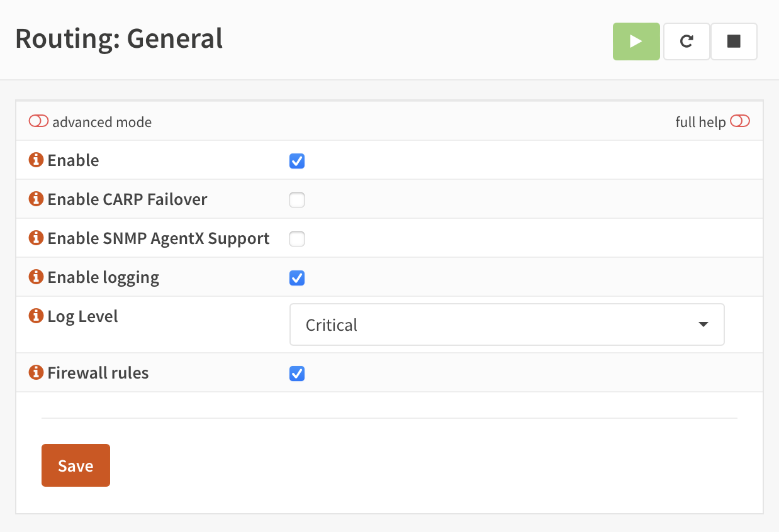Stop the routing service with the square icon
The height and width of the screenshot is (532, 779).
tap(734, 42)
